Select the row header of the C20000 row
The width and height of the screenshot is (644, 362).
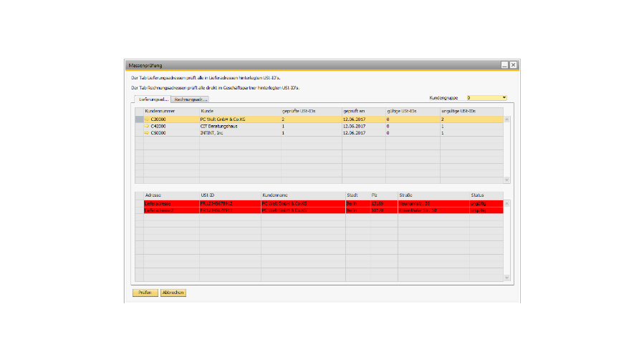point(139,119)
